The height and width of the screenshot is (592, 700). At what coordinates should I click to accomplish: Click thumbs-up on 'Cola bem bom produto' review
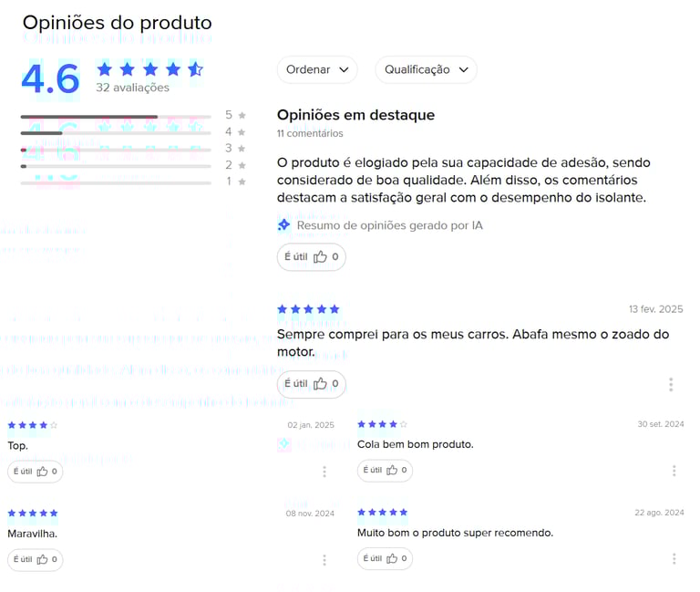[386, 471]
